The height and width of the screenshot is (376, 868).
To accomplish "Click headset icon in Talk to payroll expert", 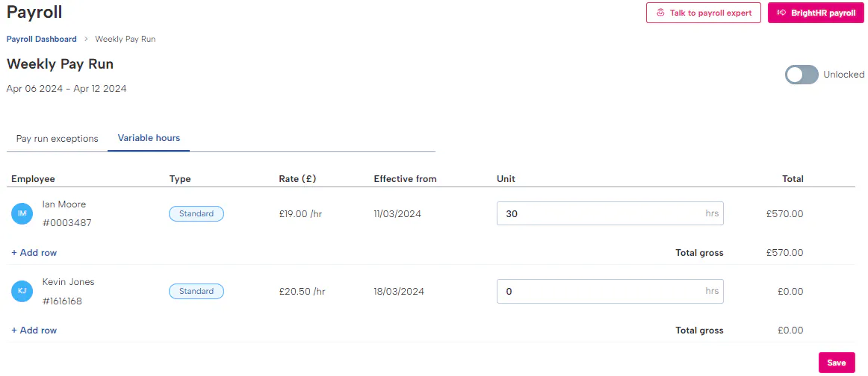I will (660, 13).
